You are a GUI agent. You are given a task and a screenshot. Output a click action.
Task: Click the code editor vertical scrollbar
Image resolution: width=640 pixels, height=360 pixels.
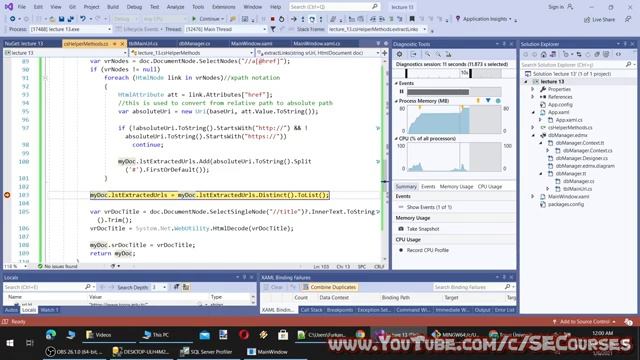click(384, 159)
